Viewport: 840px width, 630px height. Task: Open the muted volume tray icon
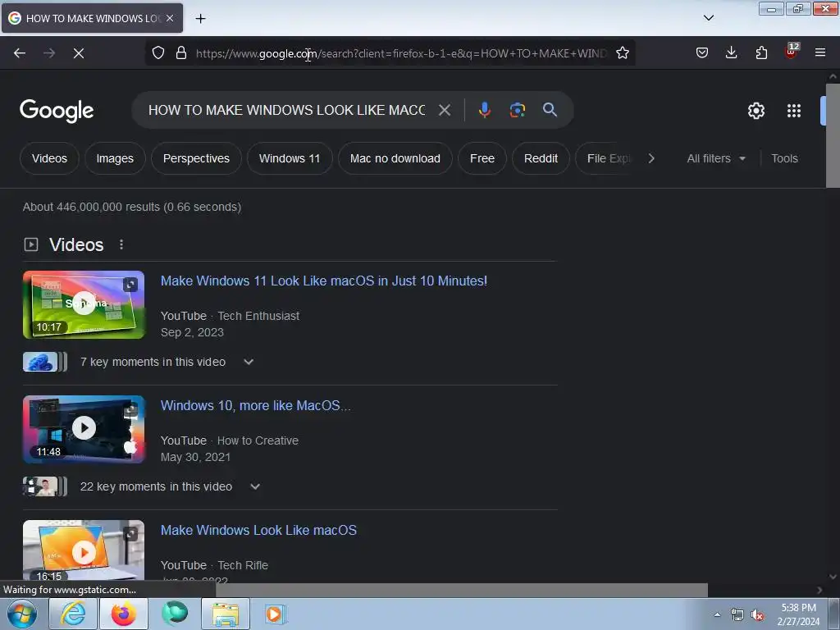tap(757, 615)
